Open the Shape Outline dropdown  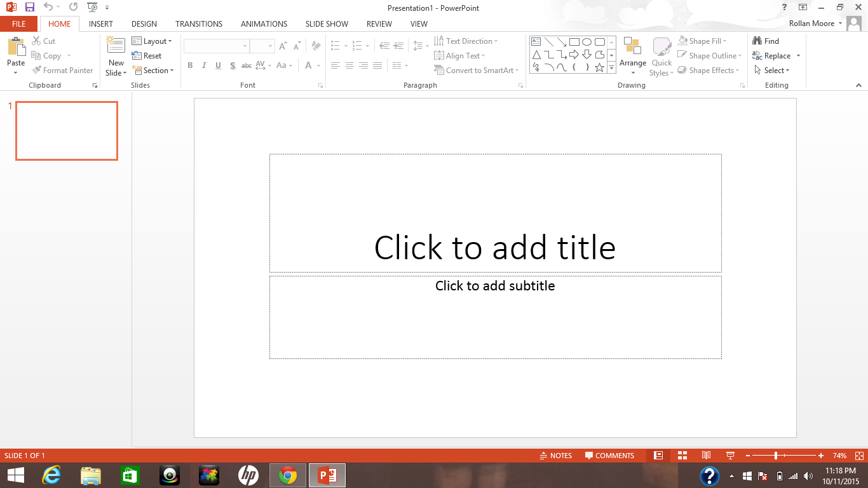pyautogui.click(x=709, y=56)
